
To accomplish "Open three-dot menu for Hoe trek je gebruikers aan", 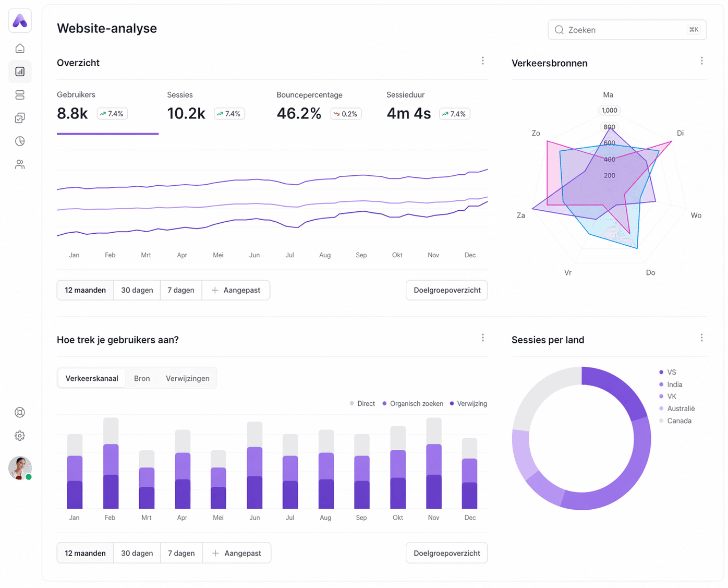I will (483, 338).
